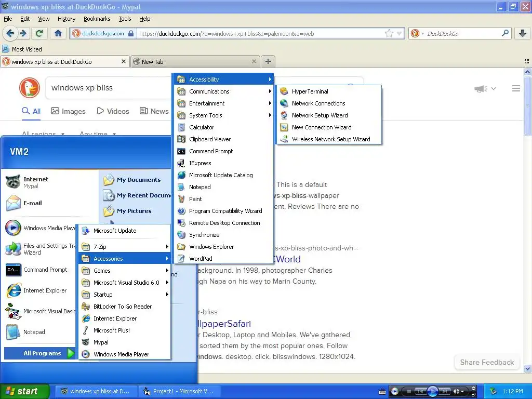Open Internet Explorer in All Programs list
This screenshot has width=532, height=399.
(x=124, y=318)
